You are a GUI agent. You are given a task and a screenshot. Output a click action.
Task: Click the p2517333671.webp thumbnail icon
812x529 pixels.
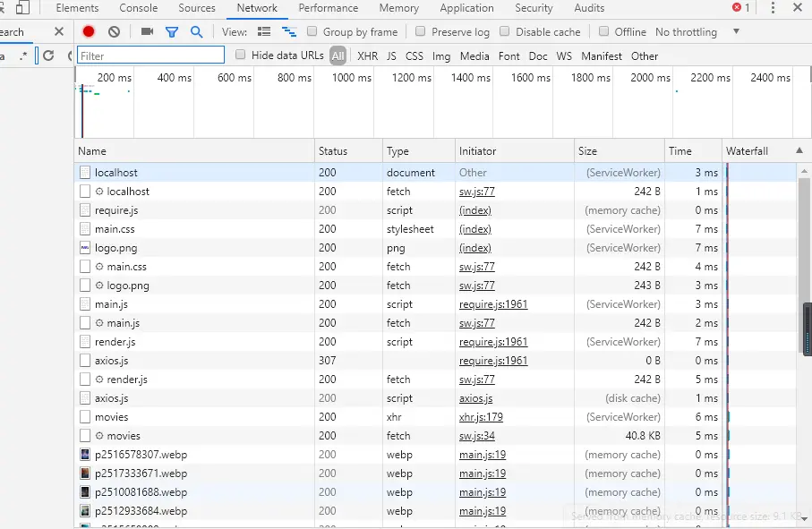(x=85, y=474)
